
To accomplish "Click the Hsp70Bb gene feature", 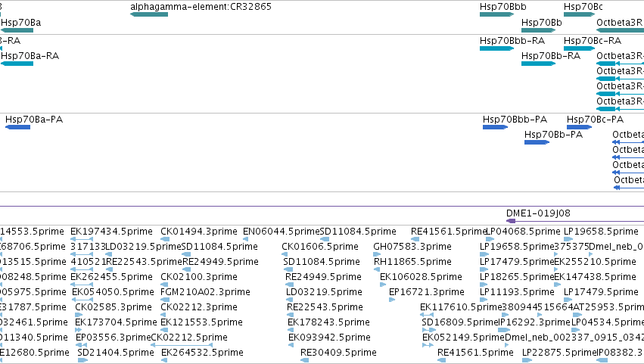I will pyautogui.click(x=539, y=30).
